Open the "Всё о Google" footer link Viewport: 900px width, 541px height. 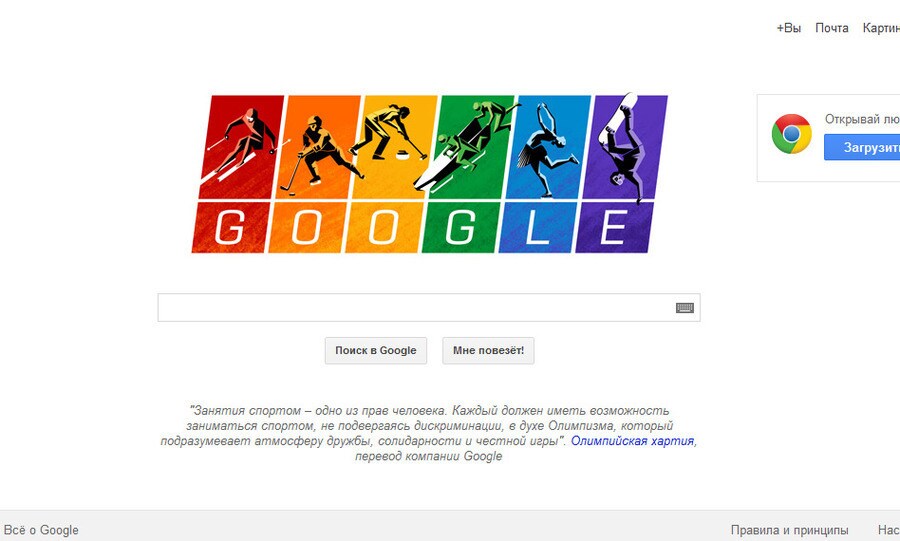(41, 530)
